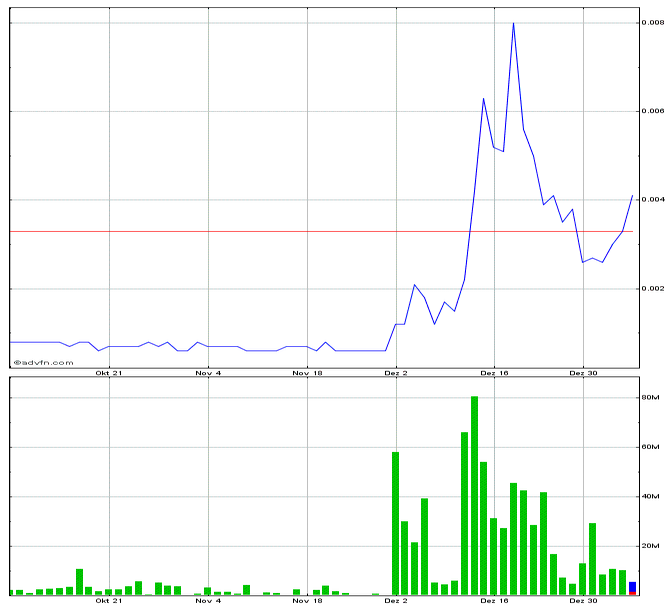The width and height of the screenshot is (665, 609).
Task: Click the Dez 16 date label under price chart
Action: 494,373
